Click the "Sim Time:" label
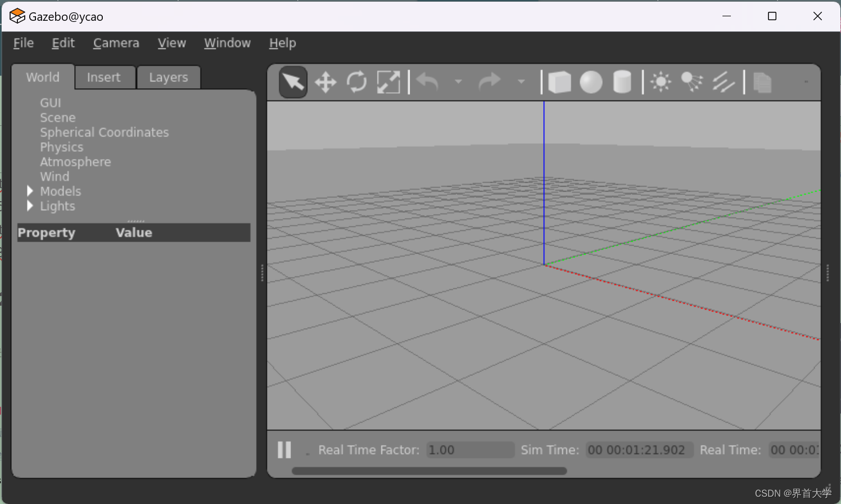 point(549,450)
